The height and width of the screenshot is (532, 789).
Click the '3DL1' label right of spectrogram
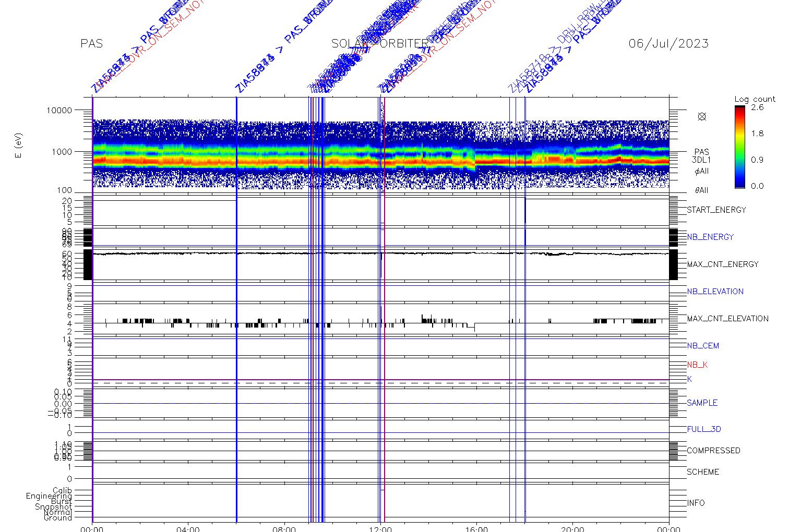(701, 161)
